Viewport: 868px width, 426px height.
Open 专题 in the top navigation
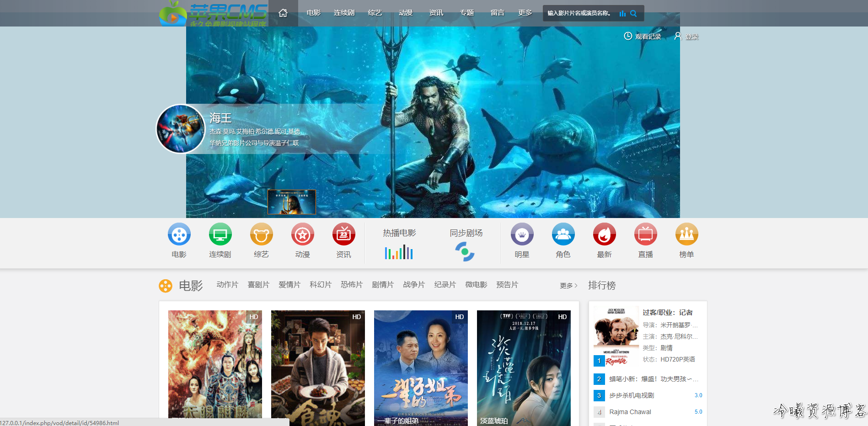click(467, 13)
